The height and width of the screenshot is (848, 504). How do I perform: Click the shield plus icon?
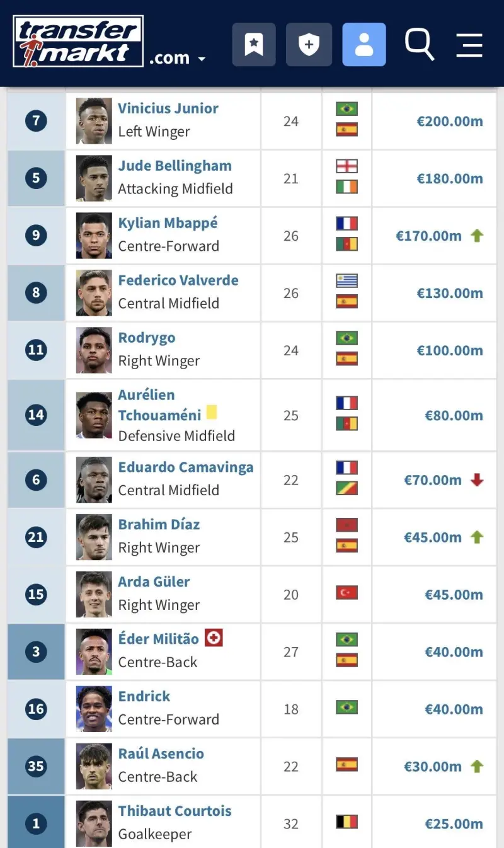[309, 45]
